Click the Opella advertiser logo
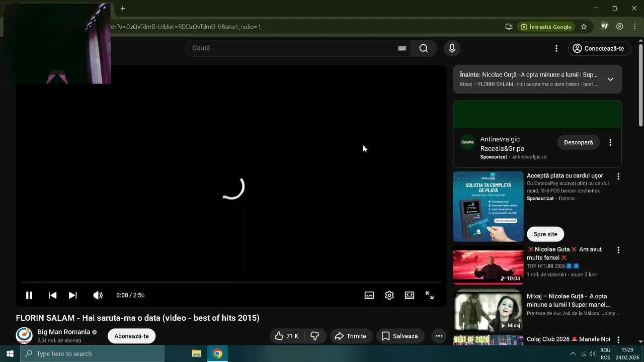The height and width of the screenshot is (362, 644). (x=468, y=142)
